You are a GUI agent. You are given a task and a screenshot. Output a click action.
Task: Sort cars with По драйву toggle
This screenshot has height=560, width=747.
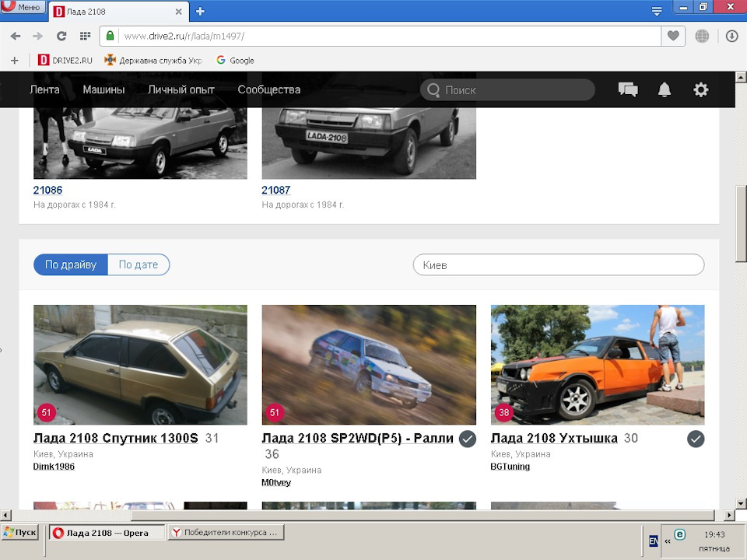point(71,264)
